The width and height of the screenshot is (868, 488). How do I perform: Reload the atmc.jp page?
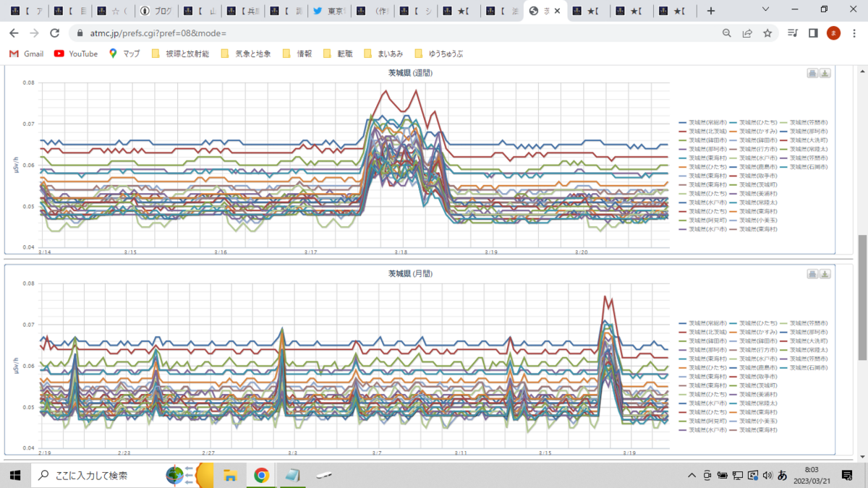pos(54,33)
